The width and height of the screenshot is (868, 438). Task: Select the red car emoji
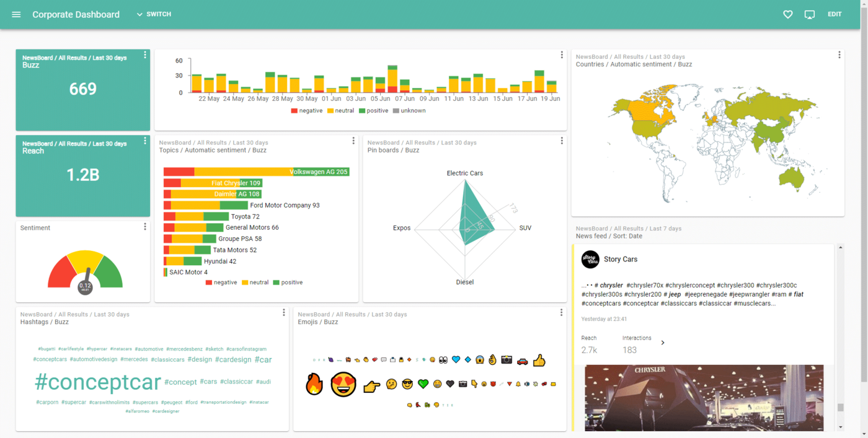pos(523,361)
